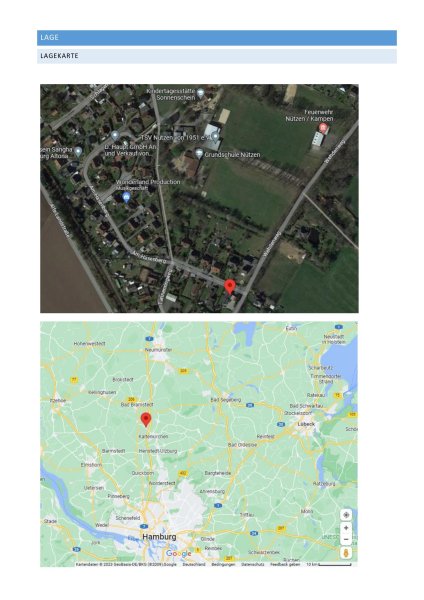Zoom in with the plus button

coord(346,528)
